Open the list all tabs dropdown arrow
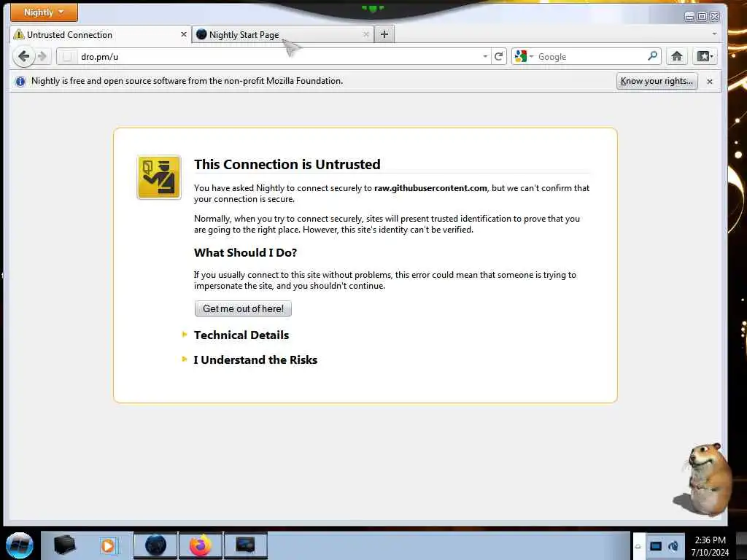 [x=714, y=34]
